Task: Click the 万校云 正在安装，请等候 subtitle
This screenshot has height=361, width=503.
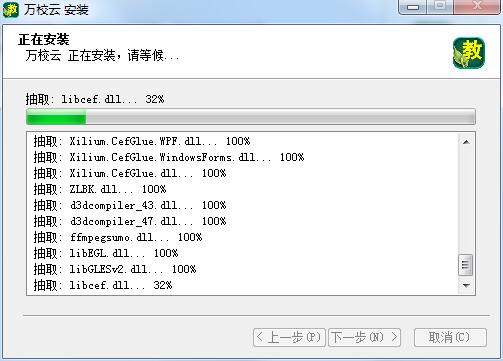Action: 102,55
